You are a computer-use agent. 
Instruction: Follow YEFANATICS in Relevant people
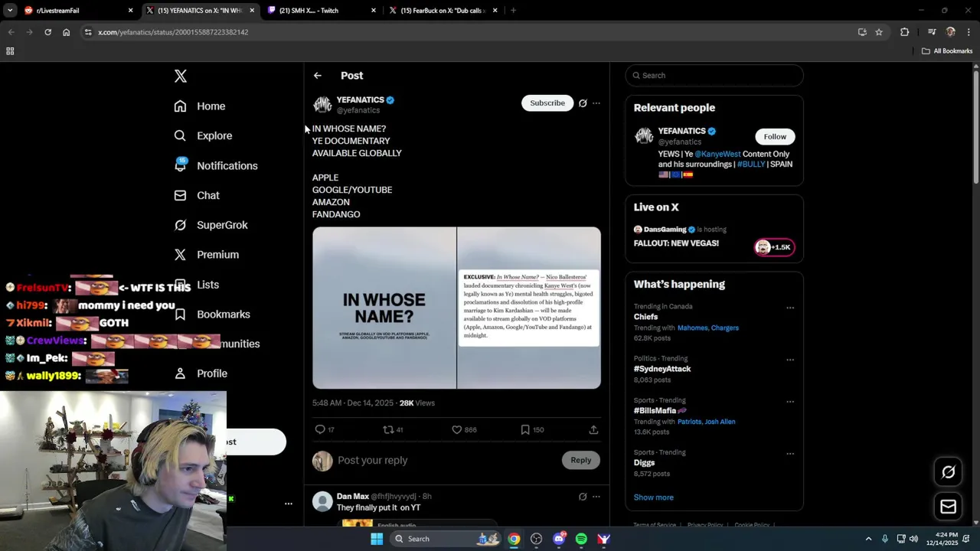(x=775, y=137)
